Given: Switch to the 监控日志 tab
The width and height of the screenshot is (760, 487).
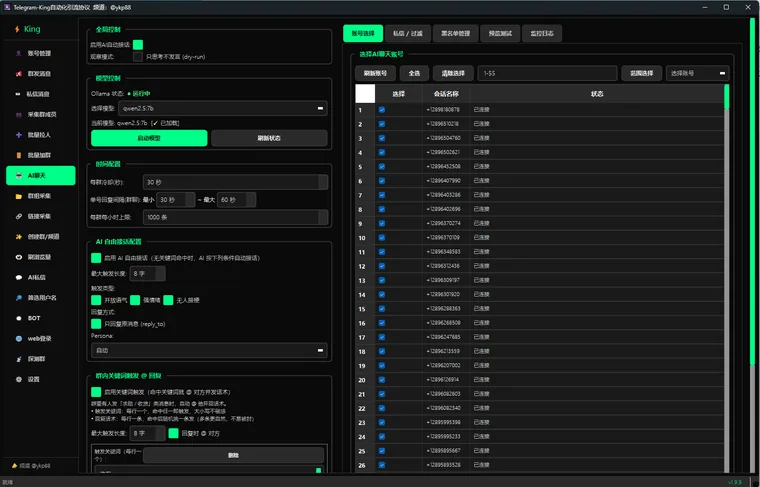Looking at the screenshot, I should (x=542, y=33).
